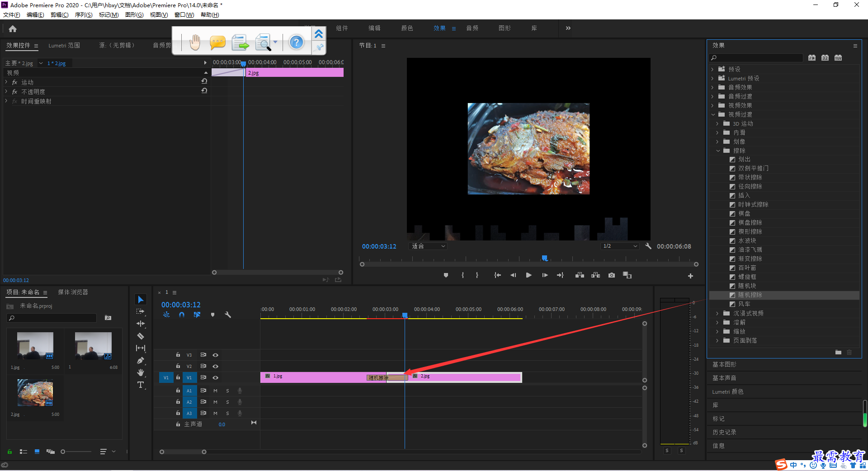Screen dimensions: 868x471
Task: Open the 历史记录 panel
Action: (724, 432)
